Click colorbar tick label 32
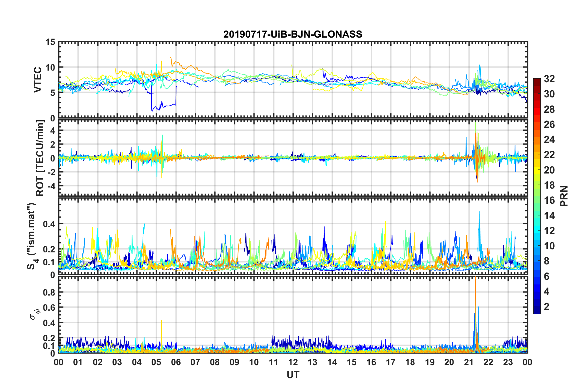 pyautogui.click(x=549, y=79)
